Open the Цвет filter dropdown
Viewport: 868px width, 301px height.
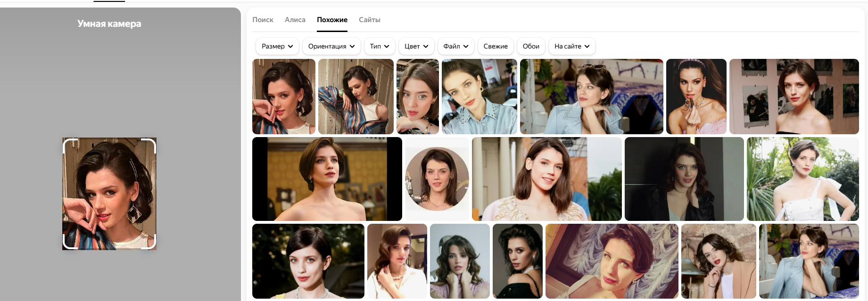pyautogui.click(x=416, y=46)
